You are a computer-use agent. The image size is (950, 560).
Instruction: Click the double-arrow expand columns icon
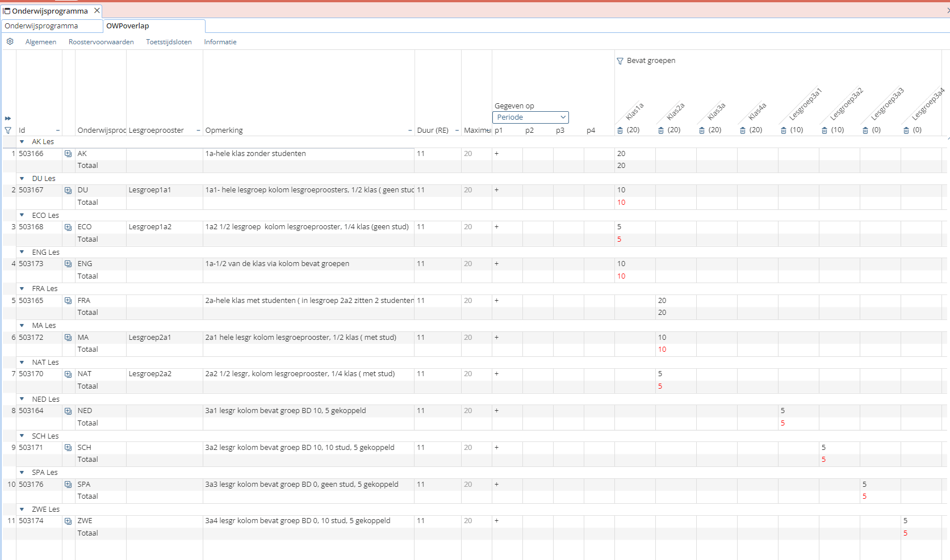pyautogui.click(x=8, y=119)
